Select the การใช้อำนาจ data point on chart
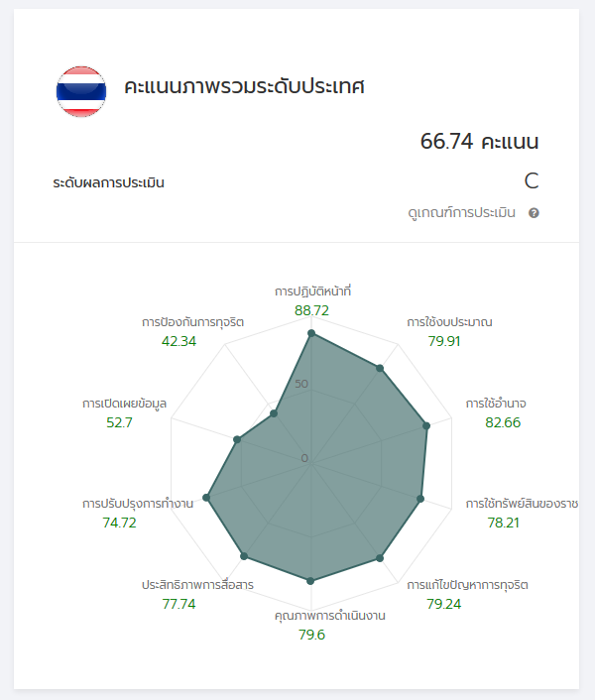 426,425
